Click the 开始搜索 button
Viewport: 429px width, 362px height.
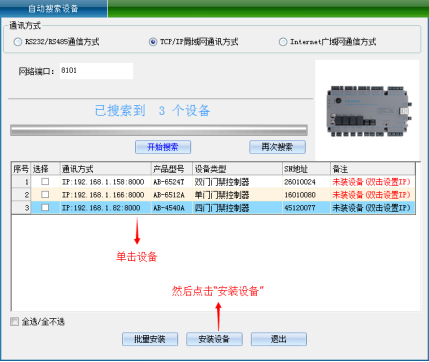[163, 147]
